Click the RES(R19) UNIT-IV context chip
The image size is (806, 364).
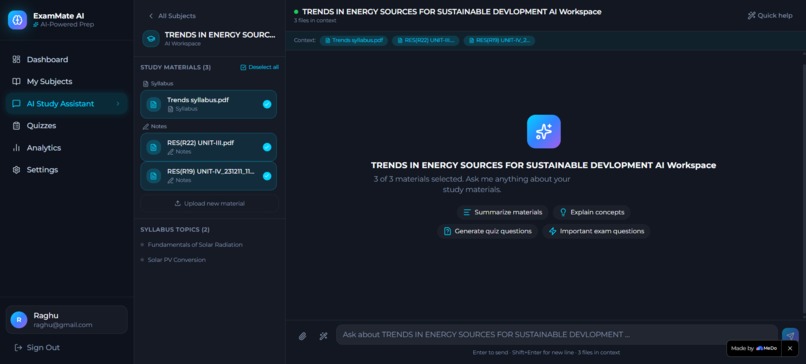499,40
